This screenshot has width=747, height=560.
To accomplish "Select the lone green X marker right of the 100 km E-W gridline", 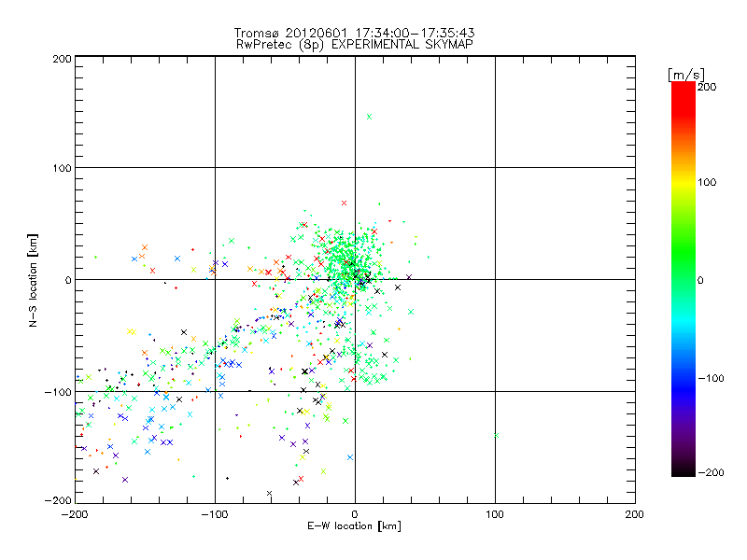I will [x=497, y=435].
